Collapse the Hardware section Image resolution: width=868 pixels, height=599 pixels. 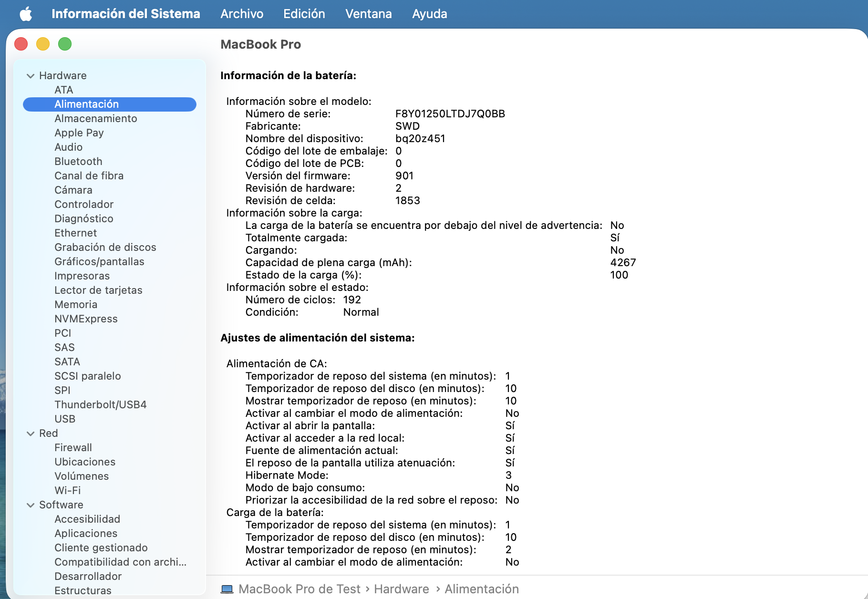(31, 76)
